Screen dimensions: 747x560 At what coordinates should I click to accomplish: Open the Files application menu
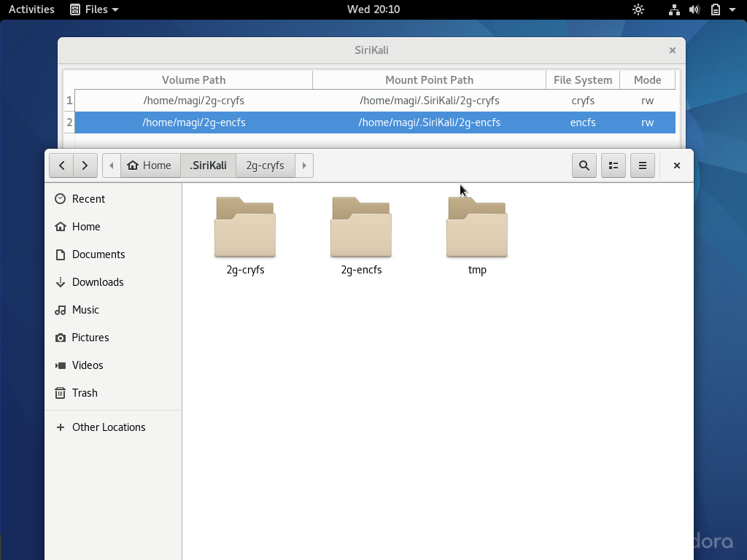click(94, 9)
